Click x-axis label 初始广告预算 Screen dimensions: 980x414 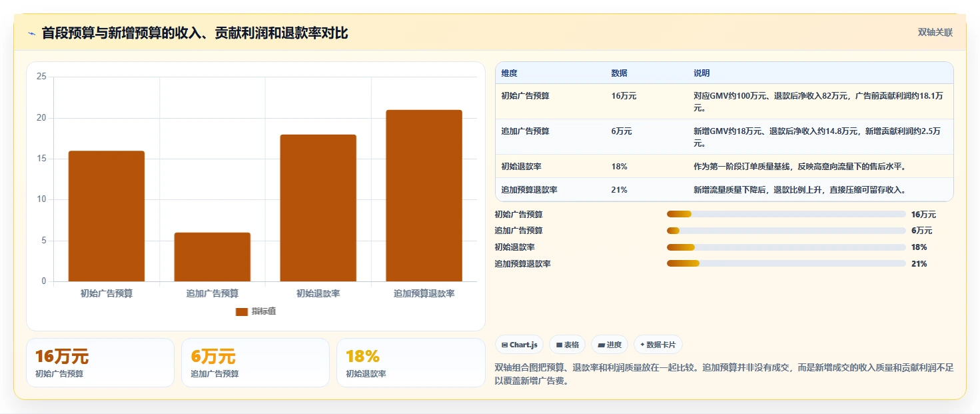(x=107, y=293)
